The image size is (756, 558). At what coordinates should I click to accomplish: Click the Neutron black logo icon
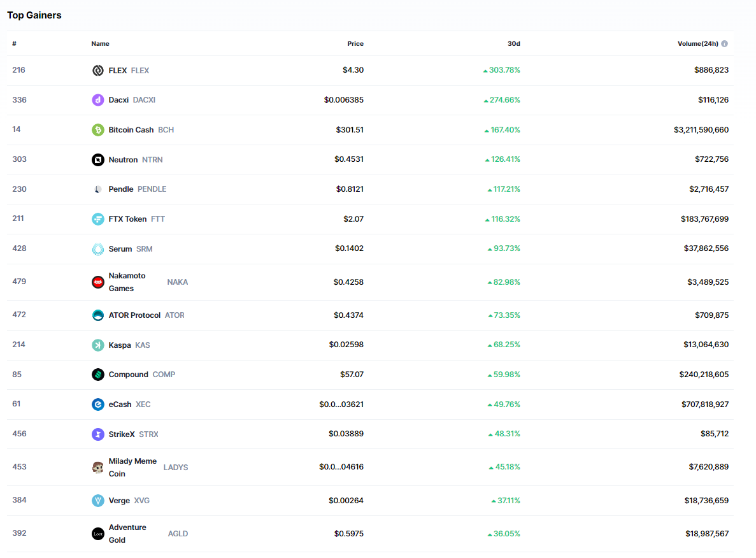click(98, 160)
